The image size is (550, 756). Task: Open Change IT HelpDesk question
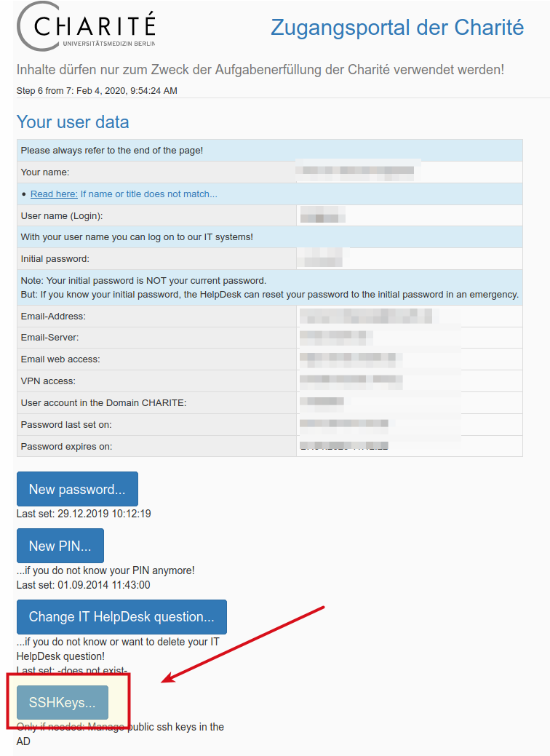coord(121,617)
